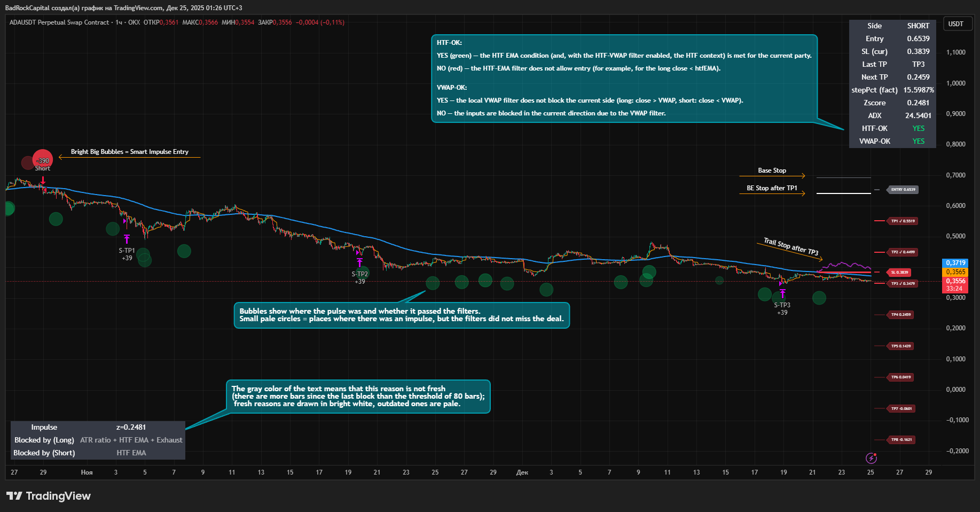Click the TP3 0.3479 level label
Image resolution: width=980 pixels, height=512 pixels.
click(x=902, y=284)
